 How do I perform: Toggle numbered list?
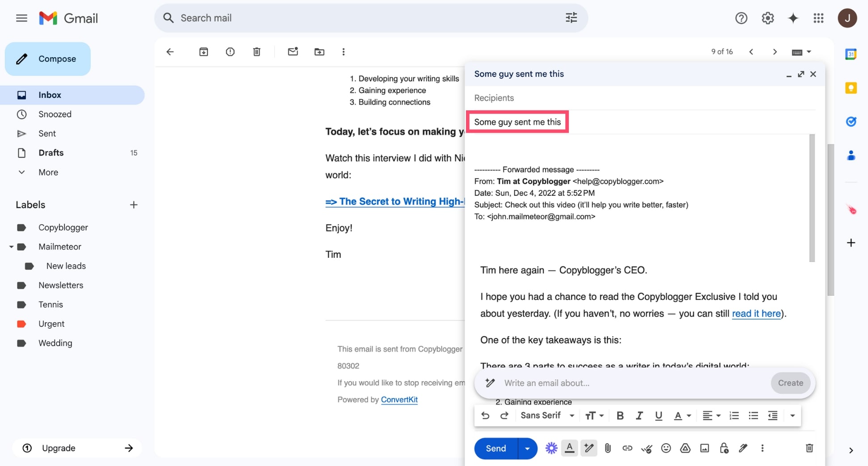click(734, 416)
